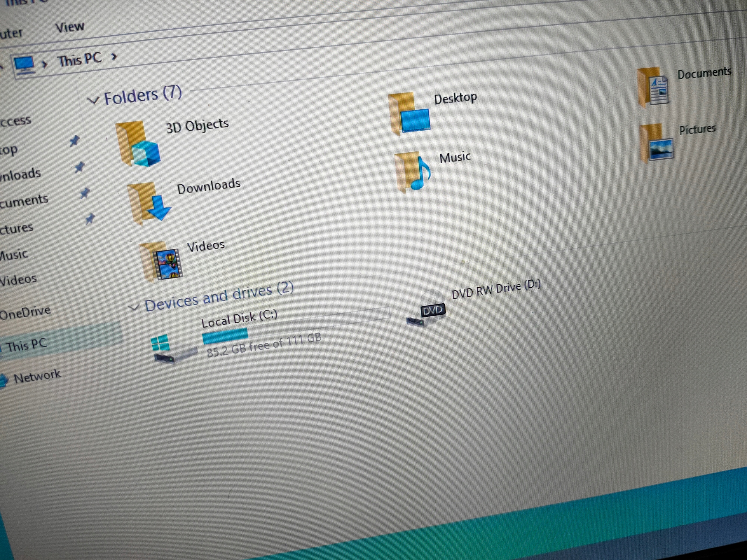
Task: Click the Local Disk (C:) label
Action: pyautogui.click(x=240, y=319)
